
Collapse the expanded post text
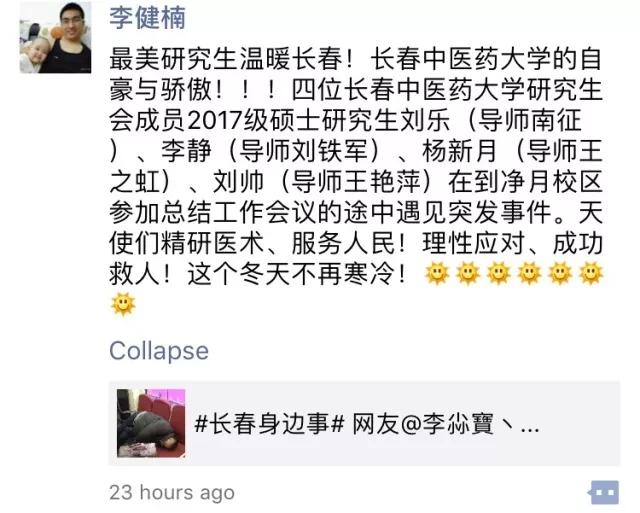[159, 351]
